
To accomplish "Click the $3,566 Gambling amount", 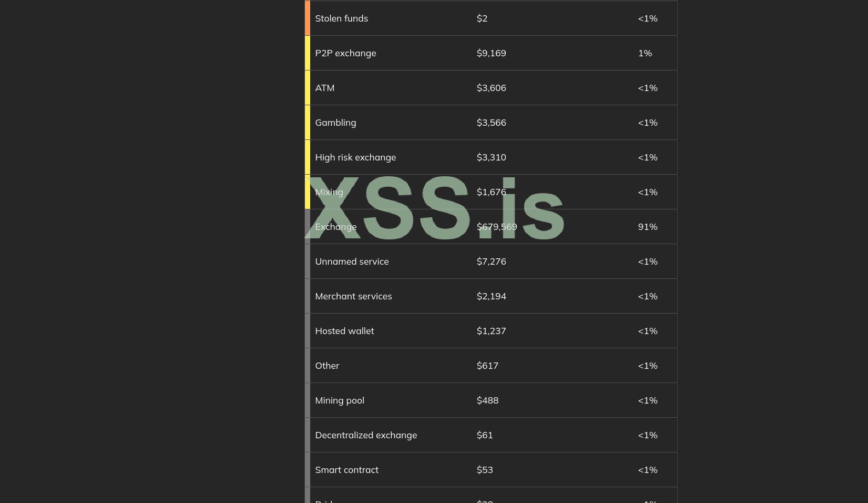I will (x=491, y=123).
